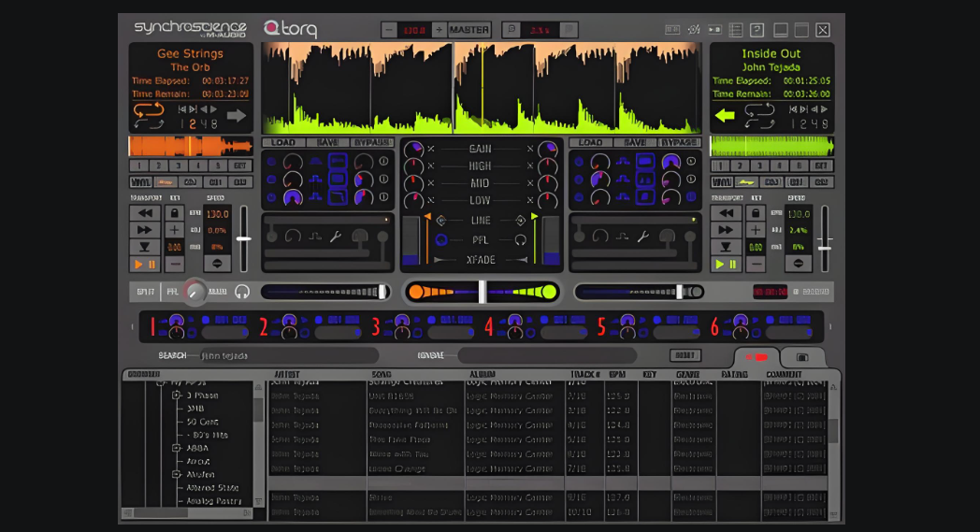Select quick cue 3 on left deck
Viewport: 980px width, 532px height.
click(178, 165)
